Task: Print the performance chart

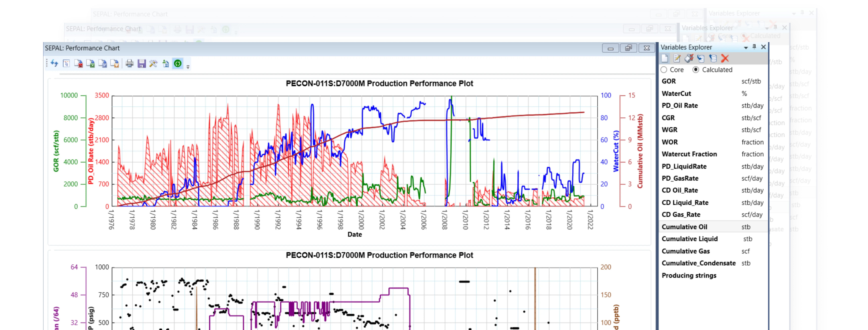Action: click(129, 63)
